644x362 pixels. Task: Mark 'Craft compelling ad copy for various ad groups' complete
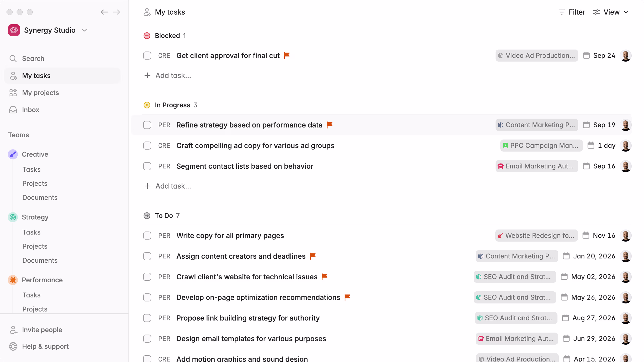point(147,145)
